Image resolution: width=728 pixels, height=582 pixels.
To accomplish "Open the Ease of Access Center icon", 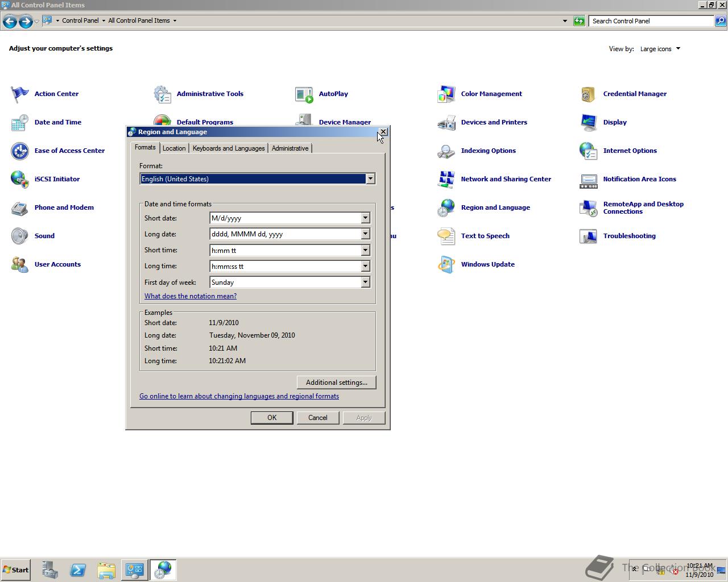I will point(20,151).
